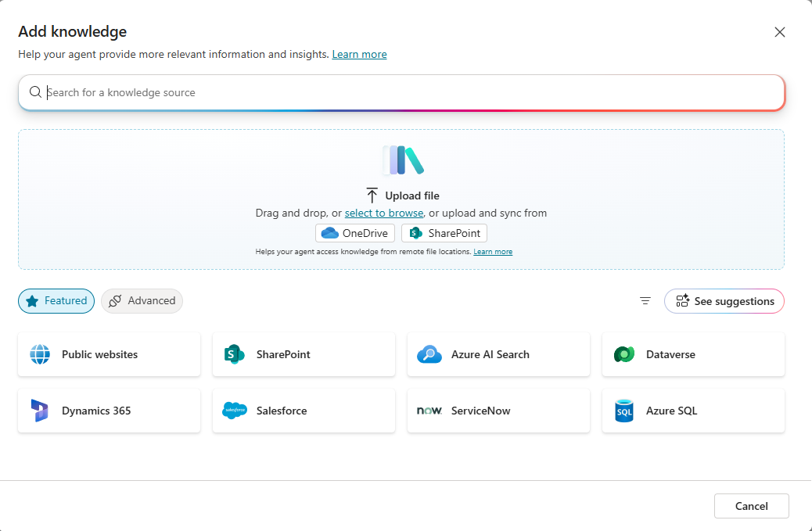Cancel adding a knowledge source
812x531 pixels.
point(751,506)
